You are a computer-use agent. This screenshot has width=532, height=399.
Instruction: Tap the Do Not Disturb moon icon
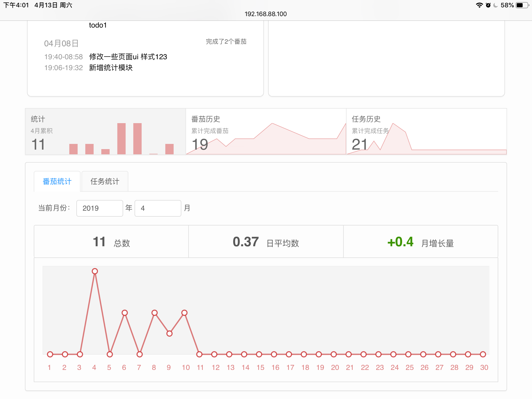496,5
